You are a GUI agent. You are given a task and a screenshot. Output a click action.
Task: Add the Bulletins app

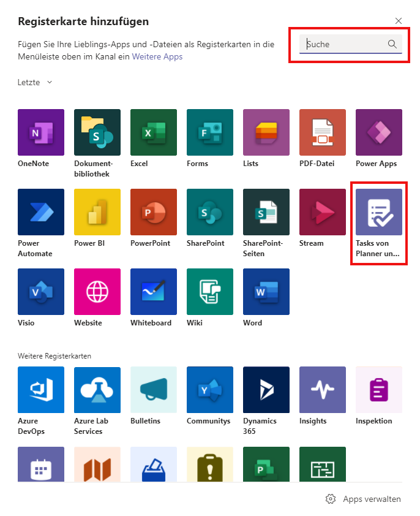[154, 390]
